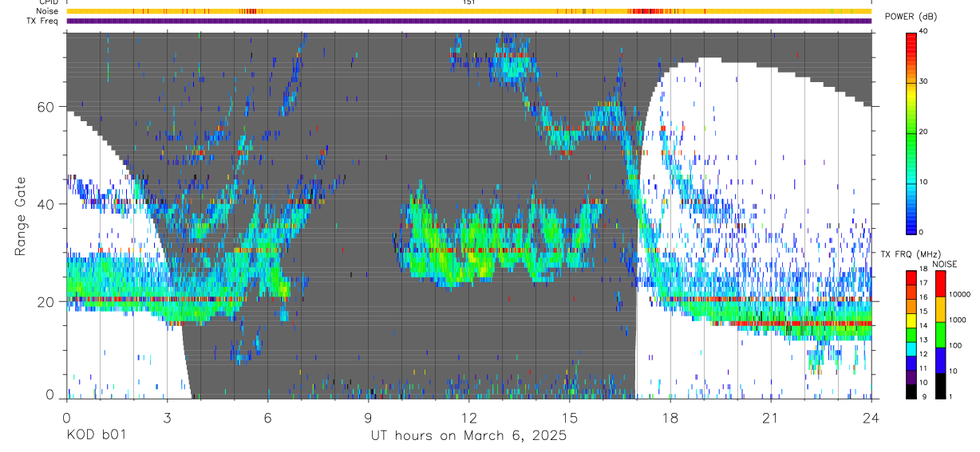The image size is (980, 452).
Task: Click the red top NOISE legend swatch
Action: [940, 283]
